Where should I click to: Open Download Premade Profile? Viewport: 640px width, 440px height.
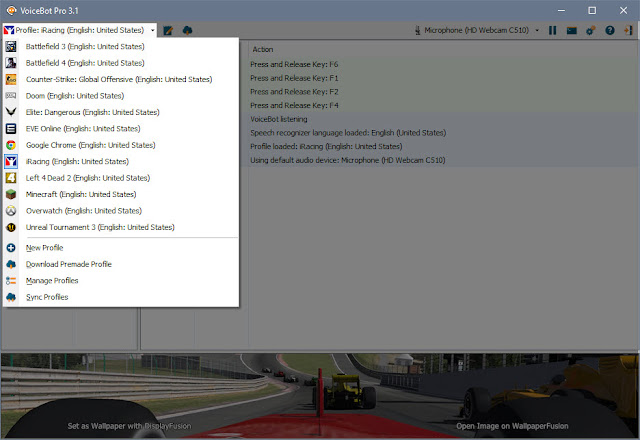click(x=120, y=264)
